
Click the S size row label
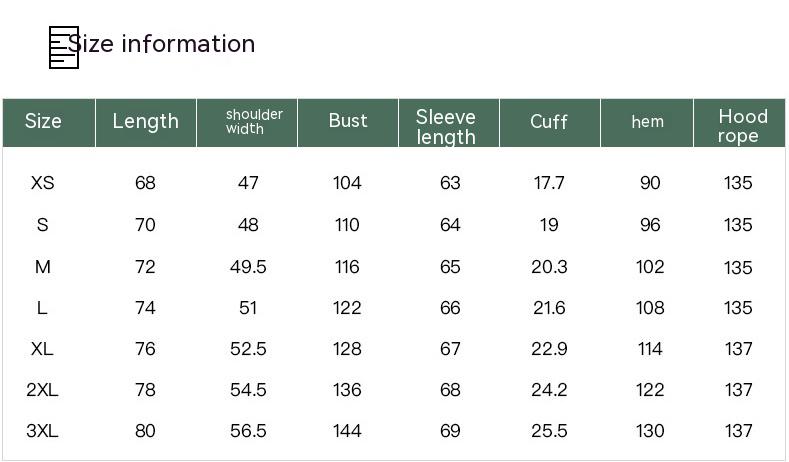tap(43, 225)
